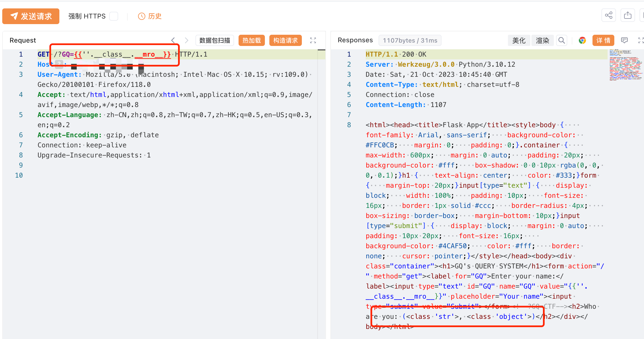Expand the Responses panel to fullscreen

click(641, 40)
